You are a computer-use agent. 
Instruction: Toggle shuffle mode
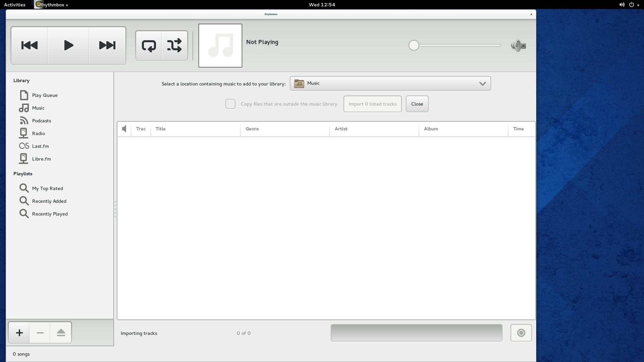(174, 46)
